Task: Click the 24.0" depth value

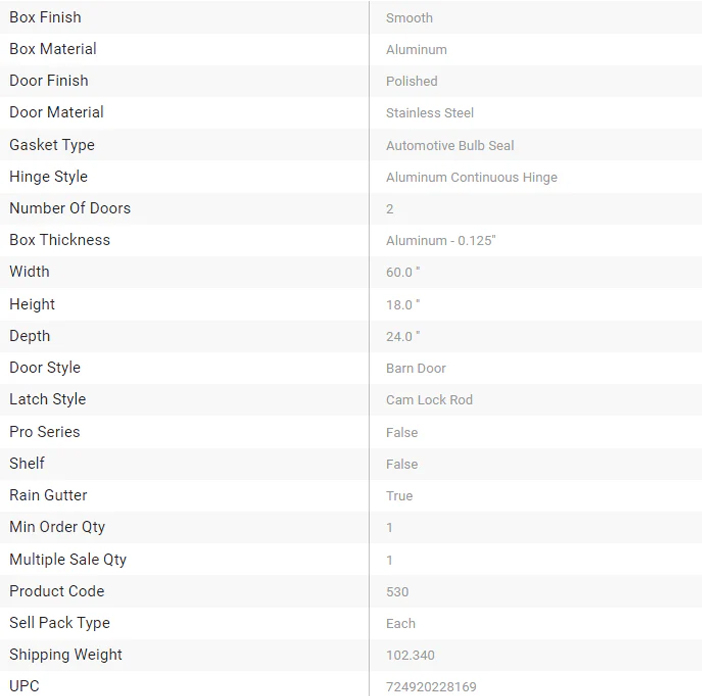Action: click(403, 336)
